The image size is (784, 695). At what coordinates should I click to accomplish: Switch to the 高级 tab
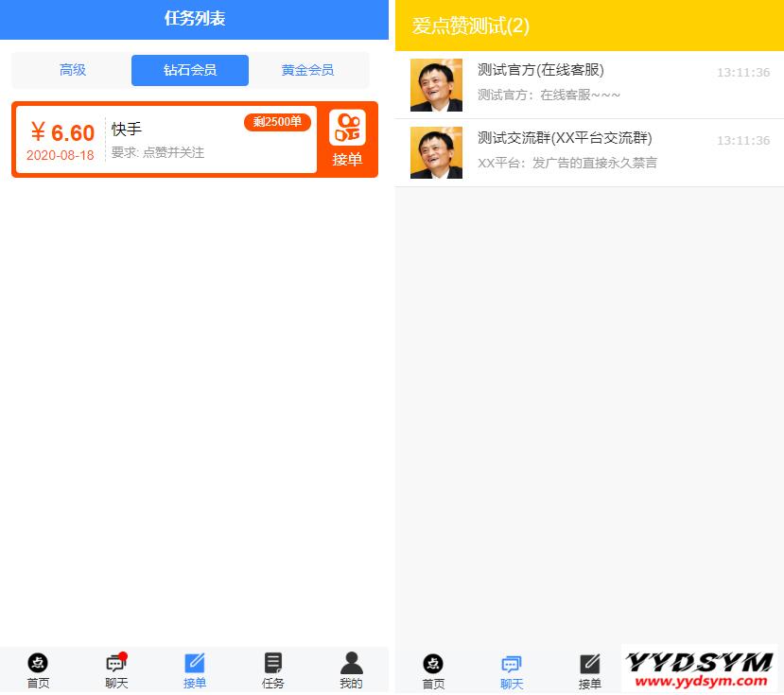(73, 70)
